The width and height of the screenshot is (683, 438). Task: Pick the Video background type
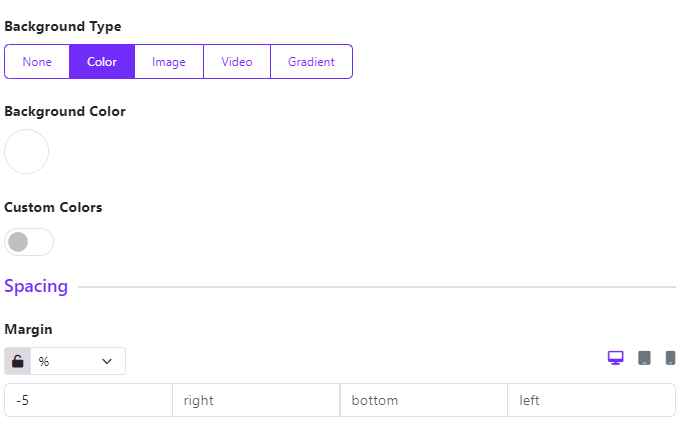[237, 62]
